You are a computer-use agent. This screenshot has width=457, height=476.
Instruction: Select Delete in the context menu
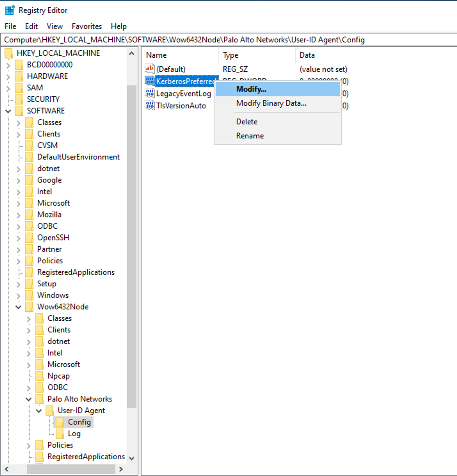(246, 121)
